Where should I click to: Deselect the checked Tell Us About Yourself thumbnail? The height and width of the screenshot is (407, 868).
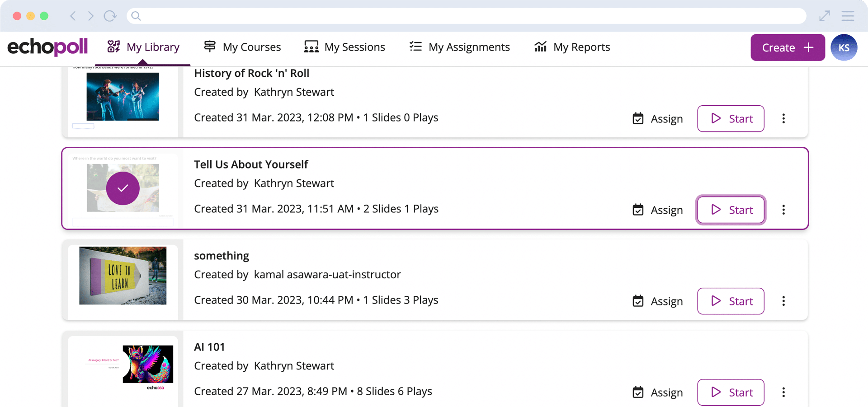click(123, 188)
